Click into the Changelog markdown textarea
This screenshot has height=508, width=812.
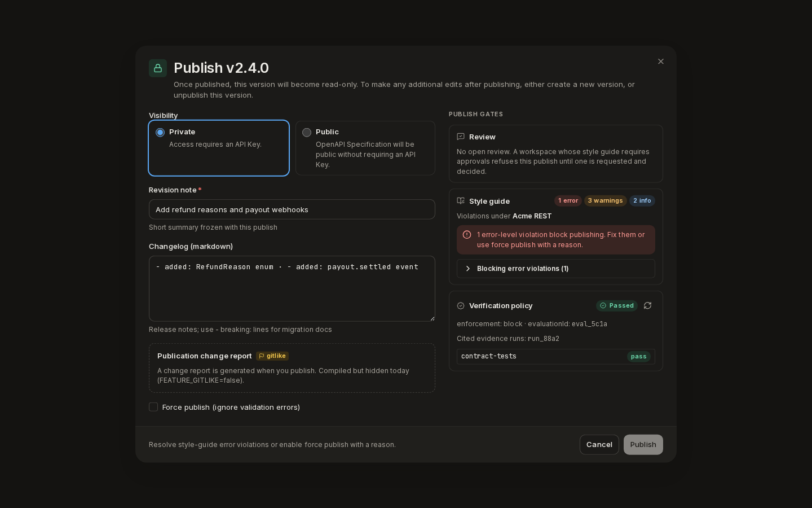point(292,288)
